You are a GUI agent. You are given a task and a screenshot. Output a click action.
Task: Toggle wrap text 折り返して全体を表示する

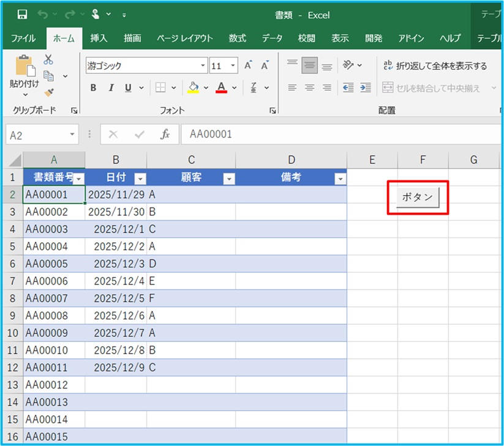click(x=435, y=65)
